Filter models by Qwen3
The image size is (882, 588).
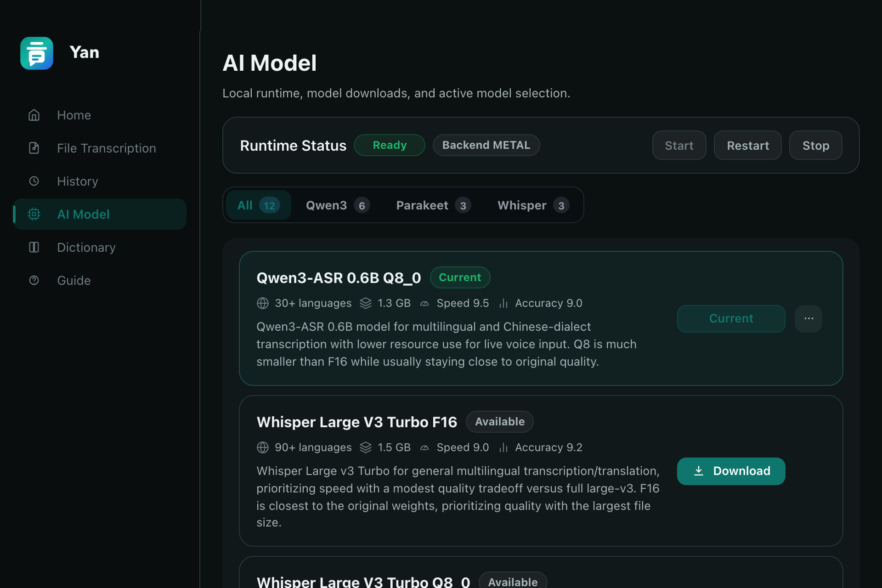point(338,205)
